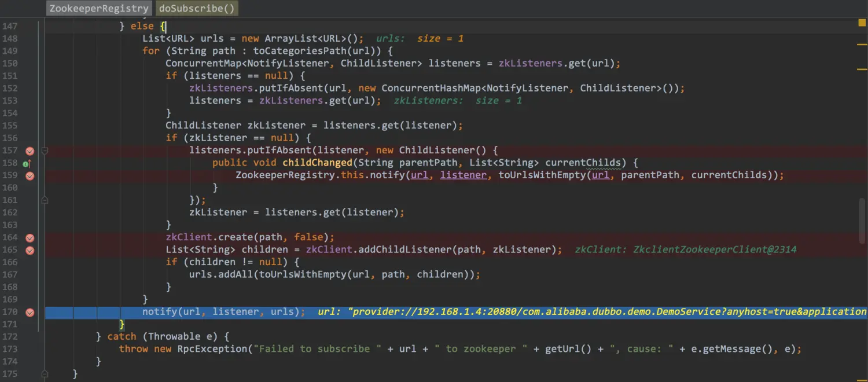Select the ZookeeperRegistry breadcrumb

pyautogui.click(x=99, y=8)
